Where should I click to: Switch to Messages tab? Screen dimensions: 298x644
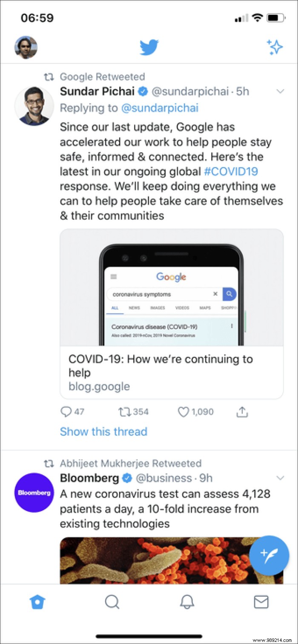coord(261,602)
